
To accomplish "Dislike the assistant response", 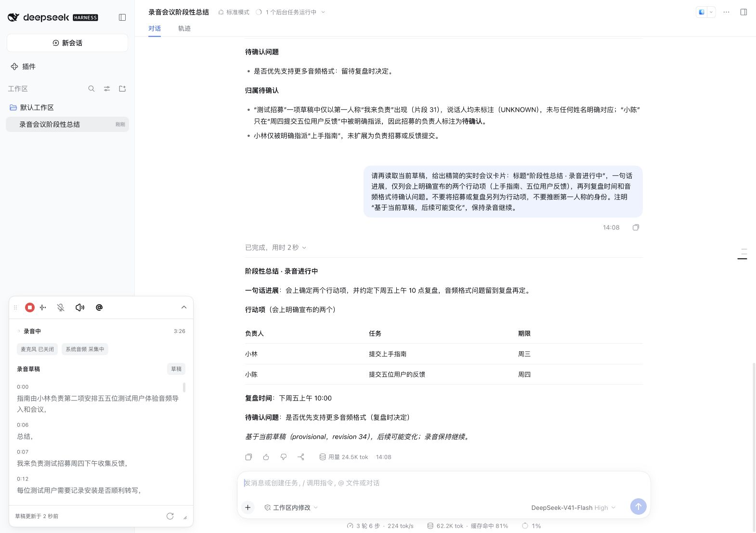I will tap(283, 457).
